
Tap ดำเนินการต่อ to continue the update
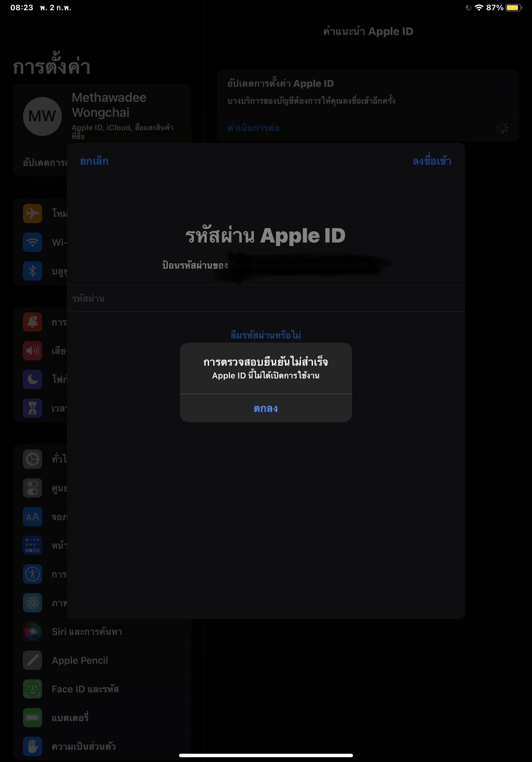coord(253,128)
